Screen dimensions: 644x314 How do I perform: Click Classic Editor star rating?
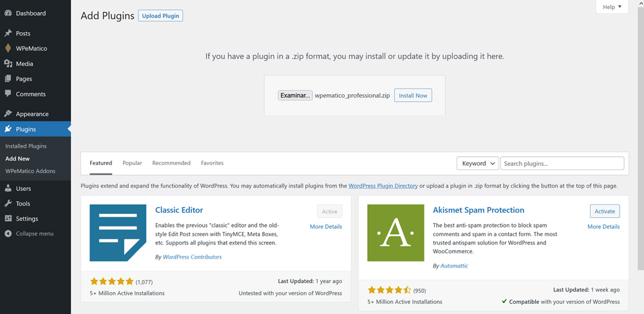[111, 282]
